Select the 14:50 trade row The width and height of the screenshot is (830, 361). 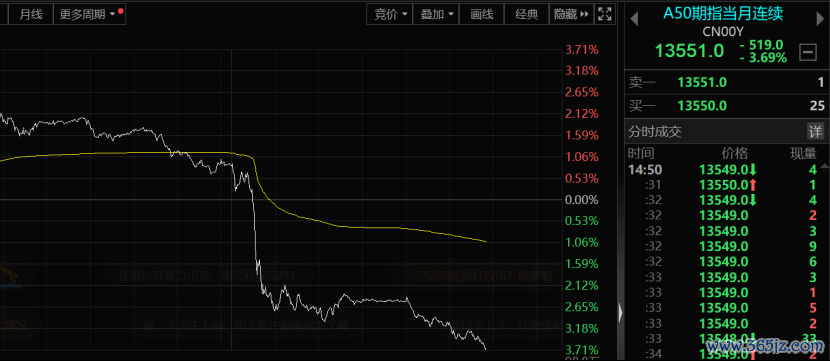coord(722,170)
